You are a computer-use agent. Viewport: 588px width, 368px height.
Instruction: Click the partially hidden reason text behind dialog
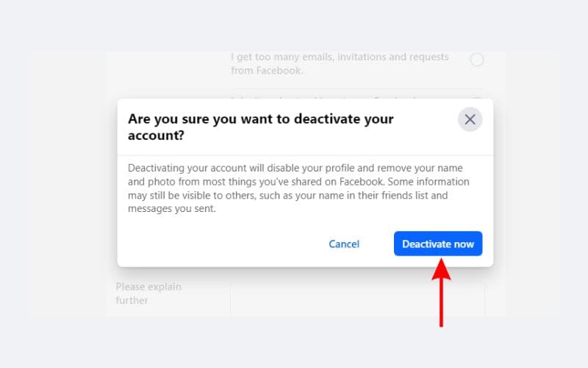coord(323,97)
